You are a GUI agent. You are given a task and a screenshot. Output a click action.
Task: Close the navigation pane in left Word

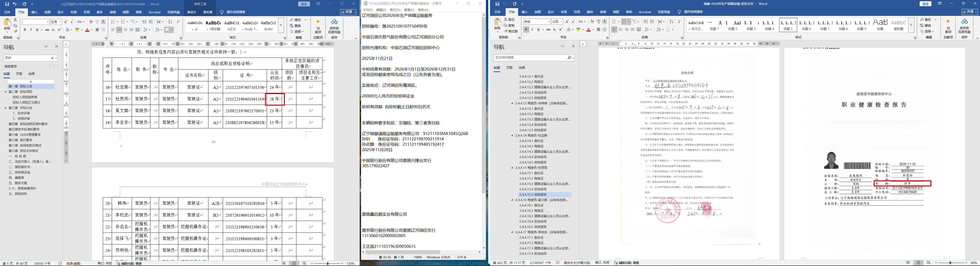[x=57, y=47]
